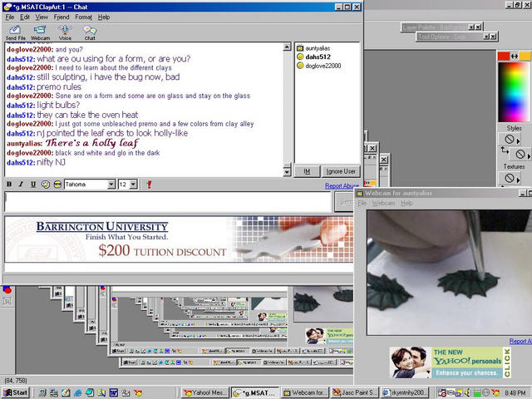
Task: Click the IM button
Action: pos(307,171)
